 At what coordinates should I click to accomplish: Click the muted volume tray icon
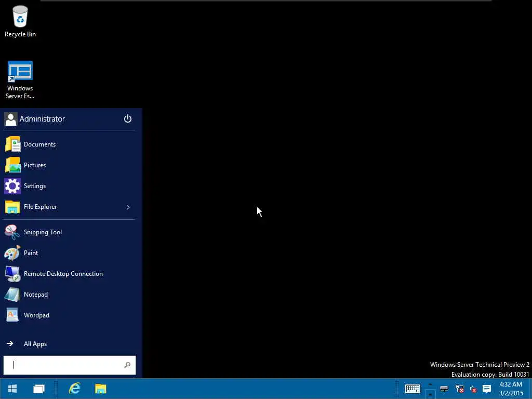click(x=473, y=389)
